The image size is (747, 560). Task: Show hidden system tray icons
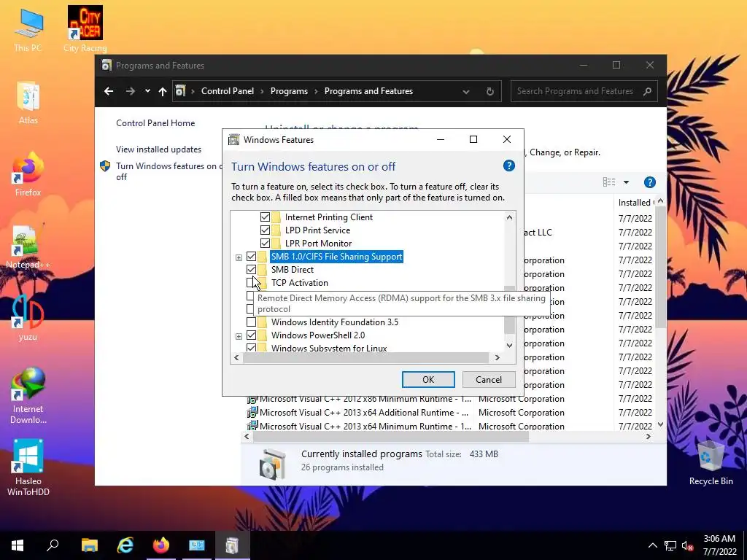tap(653, 545)
